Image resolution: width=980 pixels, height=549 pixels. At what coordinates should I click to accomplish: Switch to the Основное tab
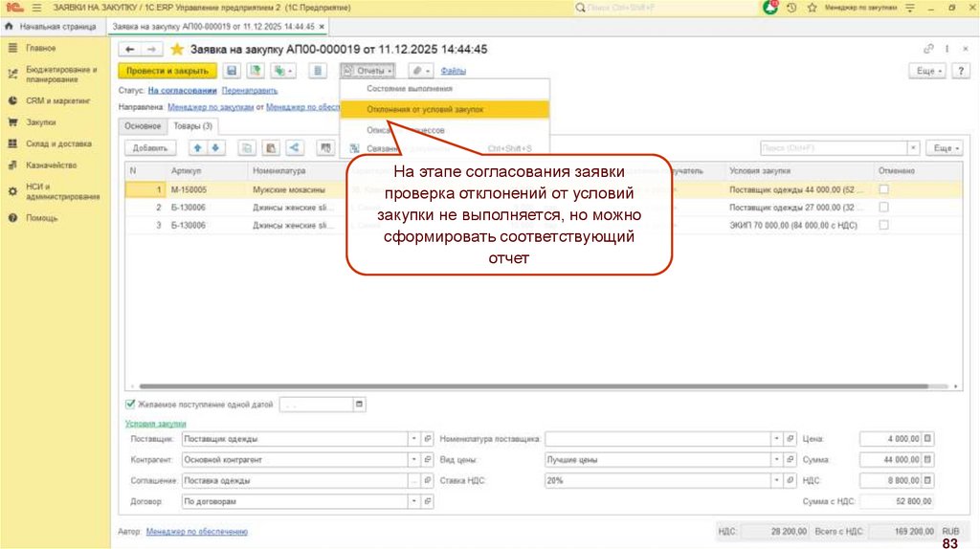point(142,126)
